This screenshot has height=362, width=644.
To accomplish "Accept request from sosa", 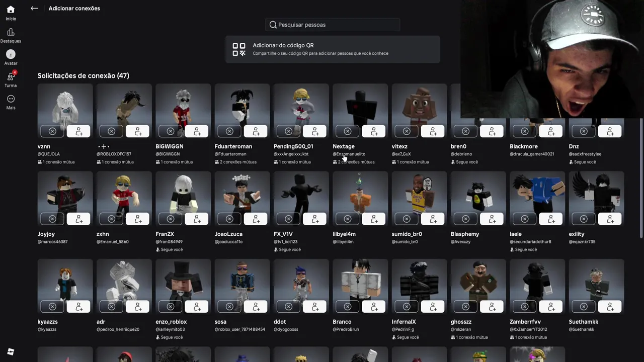I will tap(256, 306).
